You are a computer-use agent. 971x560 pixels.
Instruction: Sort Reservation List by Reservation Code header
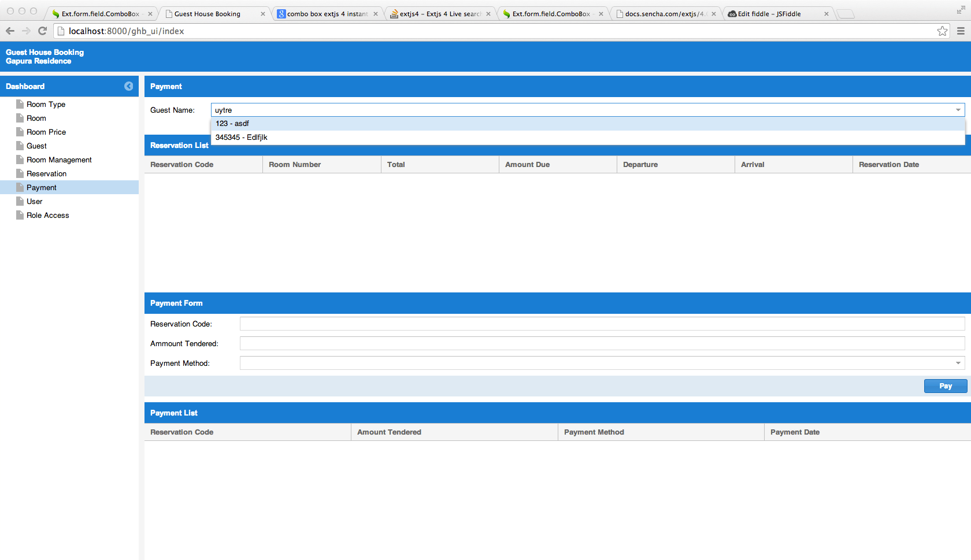(x=203, y=164)
